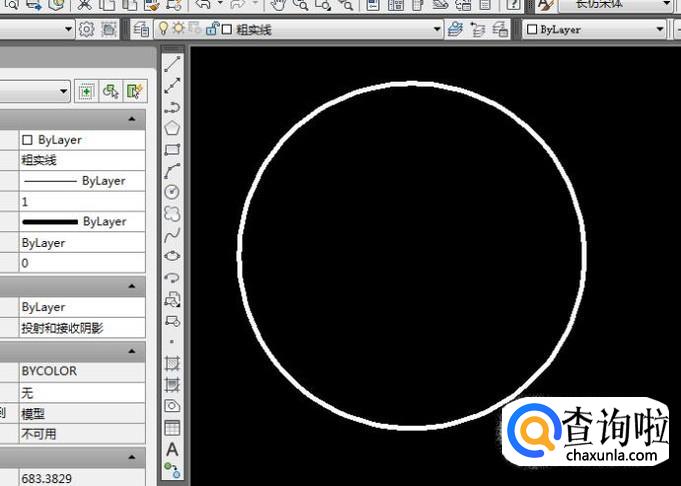
Task: Click the 投射和接收阴影 shadow display value
Action: (x=82, y=328)
